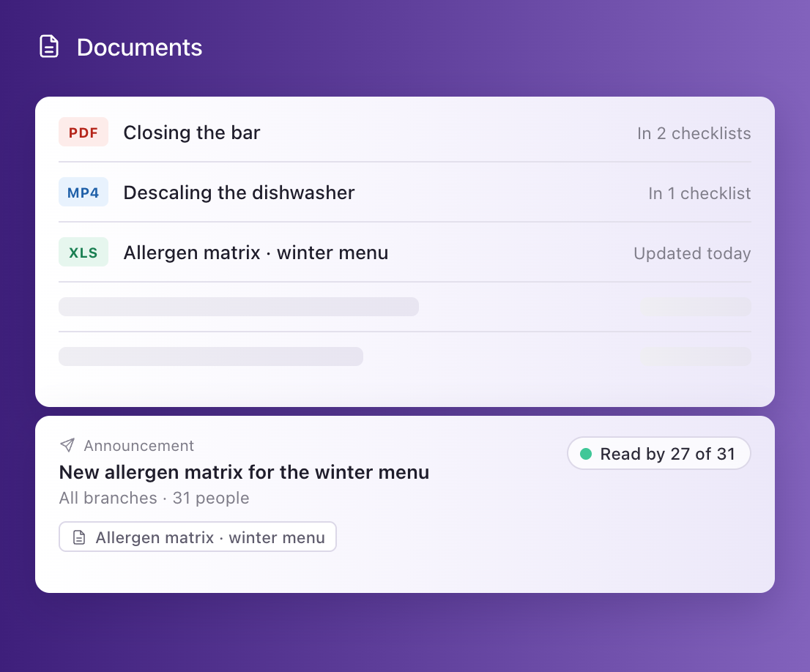Image resolution: width=810 pixels, height=672 pixels.
Task: Click the In 1 checklist label
Action: 699,193
